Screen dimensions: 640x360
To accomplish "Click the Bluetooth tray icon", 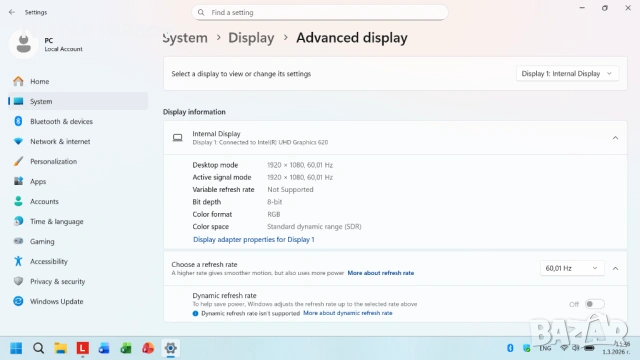I will click(x=510, y=348).
